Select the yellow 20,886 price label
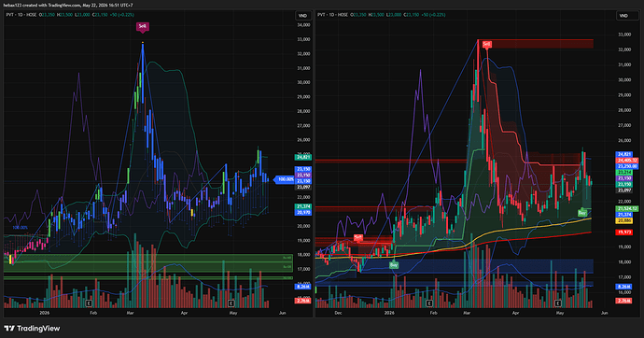This screenshot has height=338, width=644. click(x=623, y=221)
